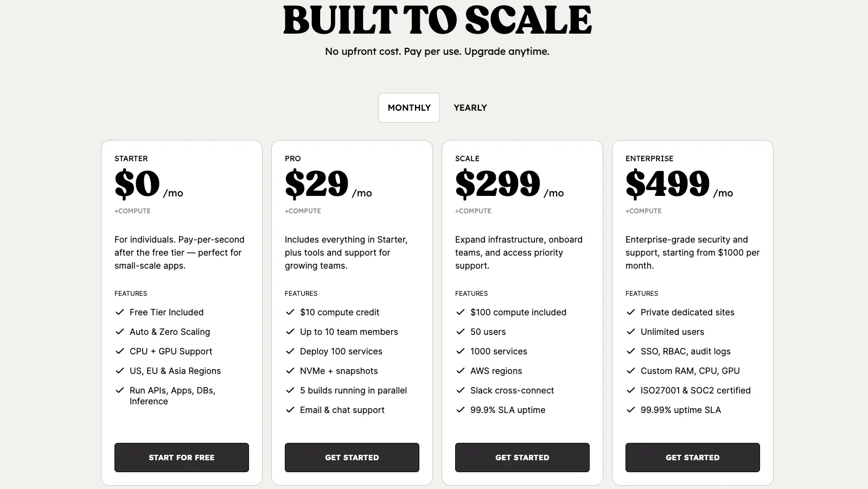Switch to Monthly billing tab
The width and height of the screenshot is (868, 489).
[409, 107]
